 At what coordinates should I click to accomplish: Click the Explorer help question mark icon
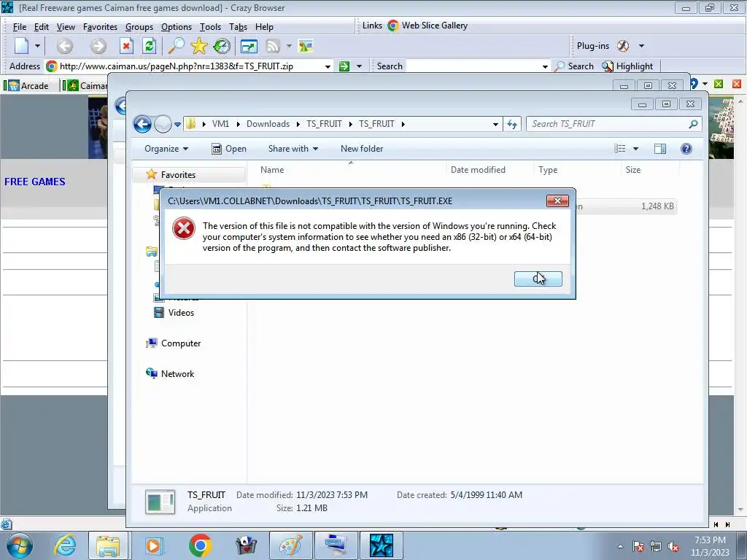(686, 149)
